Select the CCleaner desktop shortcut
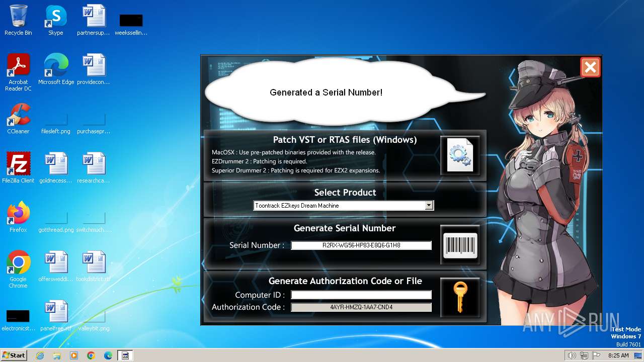This screenshot has width=644, height=362. point(18,119)
